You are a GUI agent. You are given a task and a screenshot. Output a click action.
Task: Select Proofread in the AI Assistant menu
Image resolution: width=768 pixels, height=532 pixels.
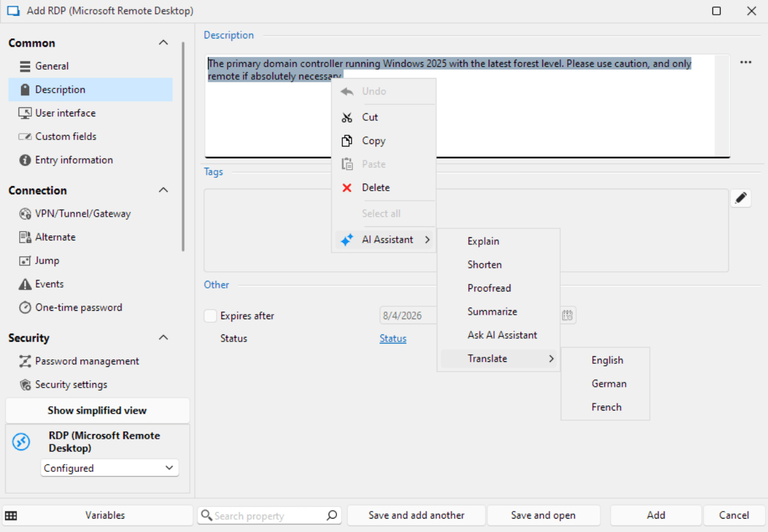point(489,288)
